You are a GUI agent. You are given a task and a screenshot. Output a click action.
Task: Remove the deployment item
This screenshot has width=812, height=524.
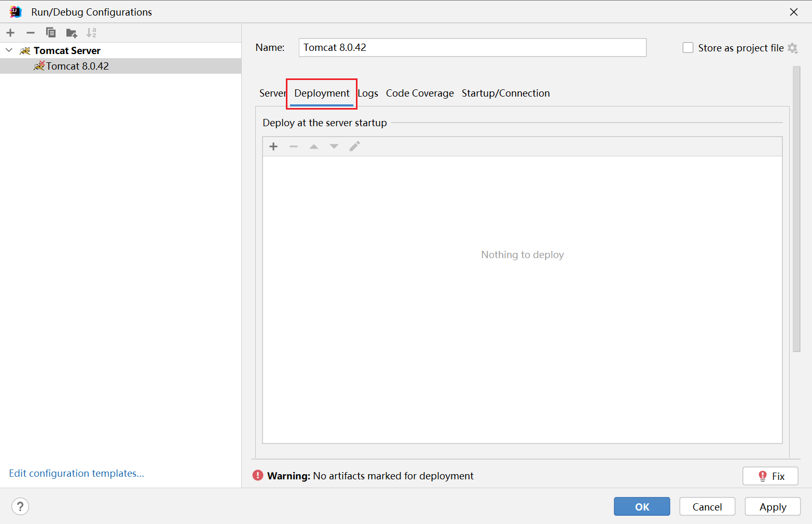click(x=294, y=146)
